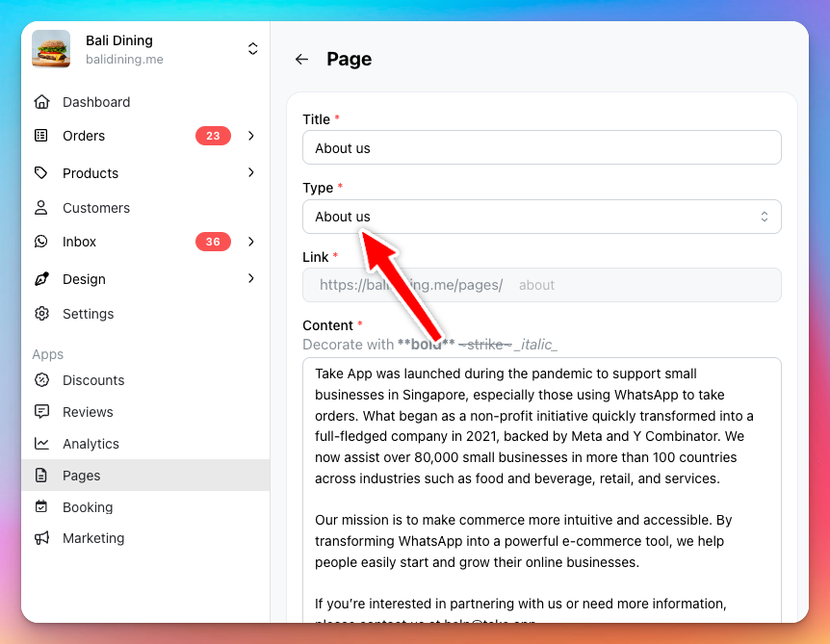Open the Analytics app
The image size is (830, 644).
[145, 444]
